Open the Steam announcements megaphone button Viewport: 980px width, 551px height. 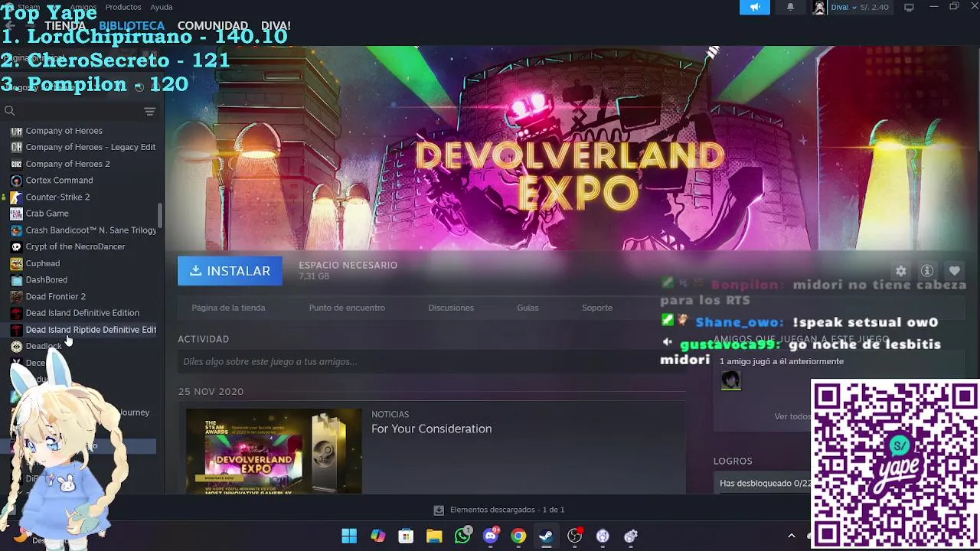tap(754, 7)
